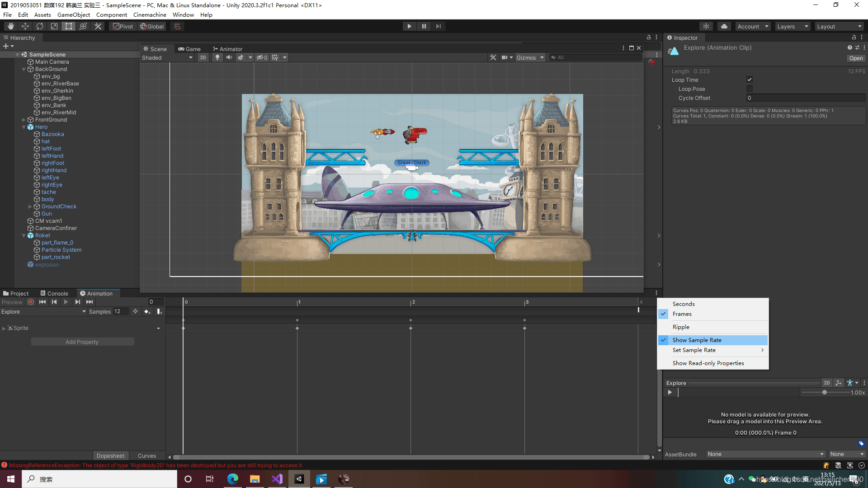Open the GameObject menu
868x488 pixels.
tap(74, 15)
